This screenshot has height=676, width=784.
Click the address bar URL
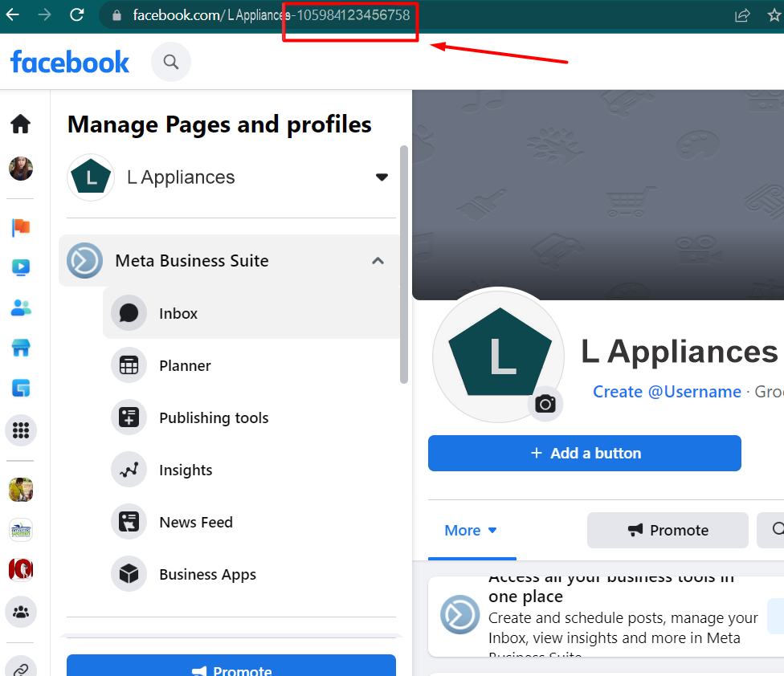(271, 15)
